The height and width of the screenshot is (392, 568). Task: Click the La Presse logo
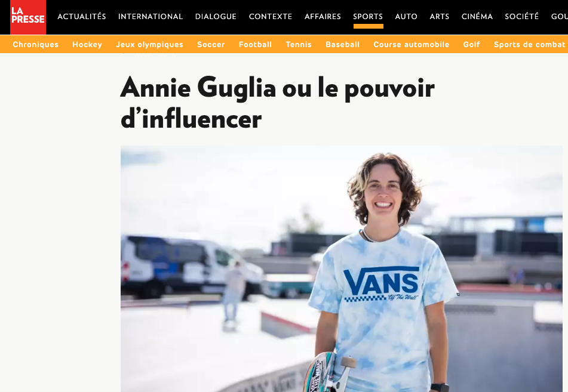(x=28, y=17)
